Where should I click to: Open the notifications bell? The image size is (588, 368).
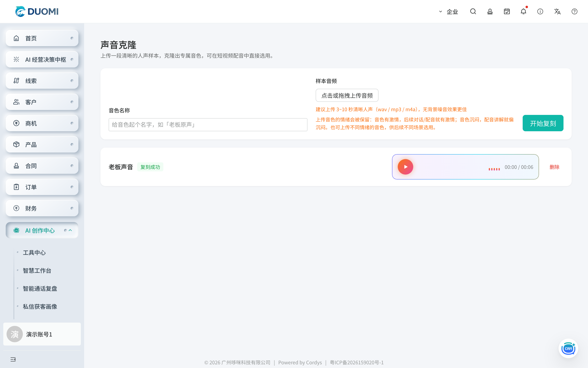(523, 11)
